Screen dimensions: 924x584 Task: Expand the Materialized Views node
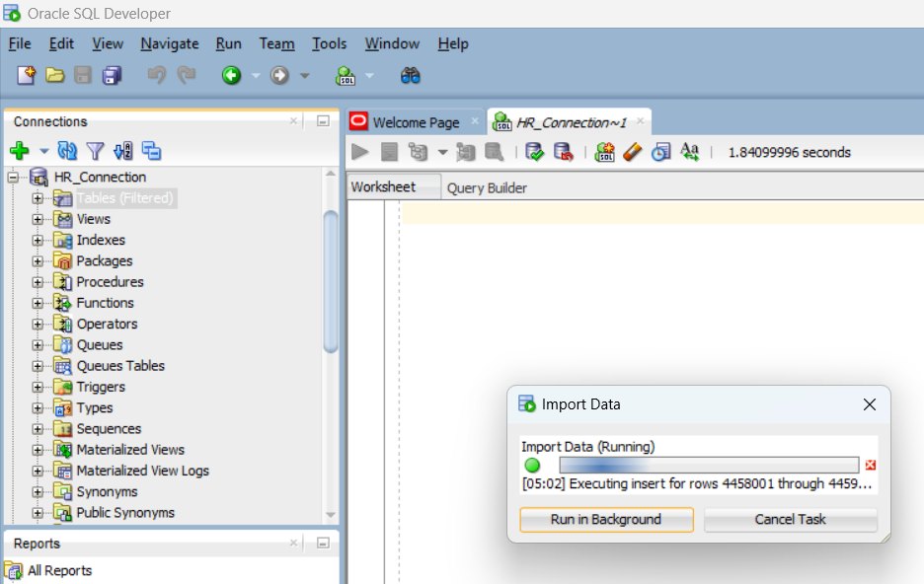(38, 450)
